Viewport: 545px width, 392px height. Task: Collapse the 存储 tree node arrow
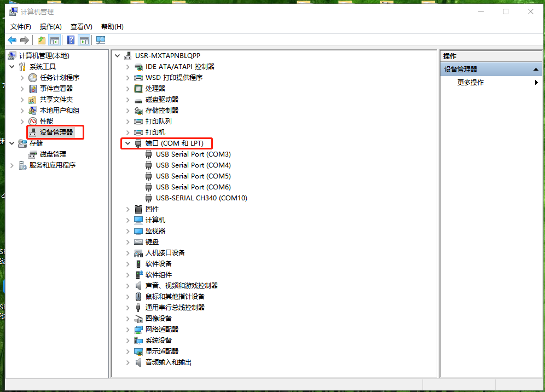12,143
